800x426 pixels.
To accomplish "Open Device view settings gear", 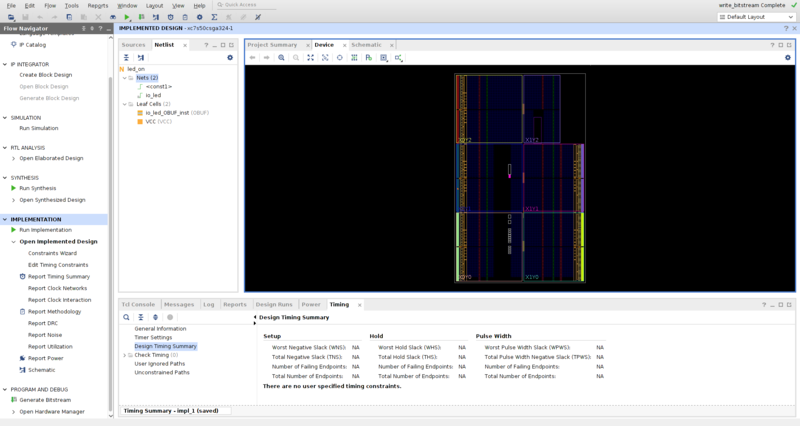I will (x=788, y=58).
